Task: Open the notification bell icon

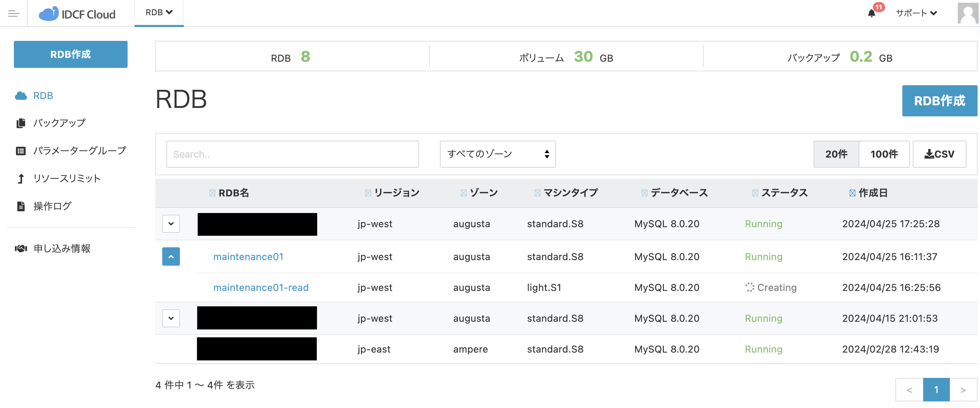Action: (871, 13)
